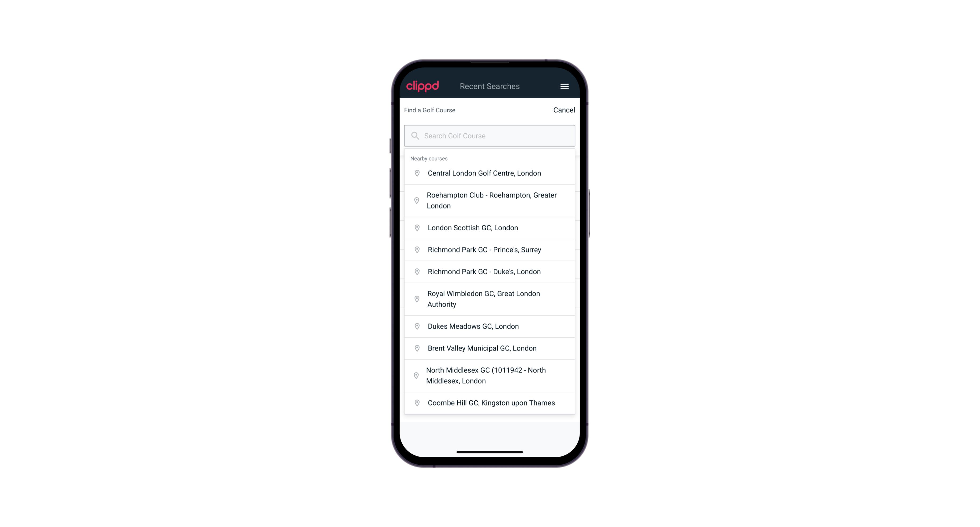Select Dukes Meadows GC London entry
This screenshot has height=527, width=980.
coord(490,326)
